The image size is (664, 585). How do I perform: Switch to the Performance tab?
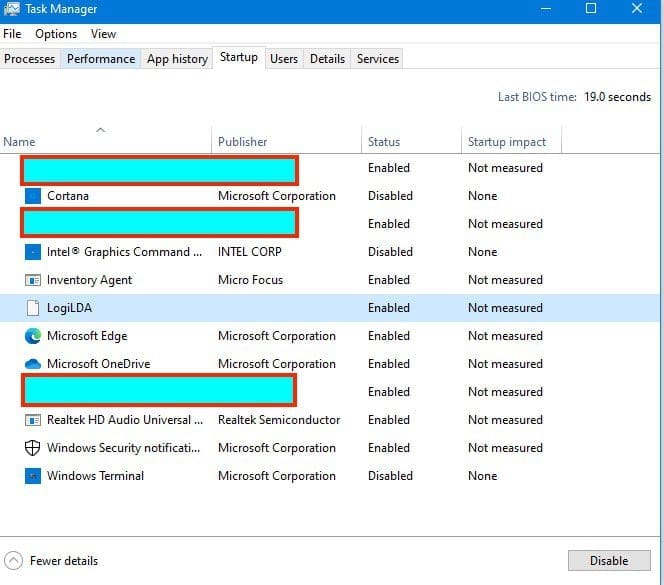[x=101, y=59]
